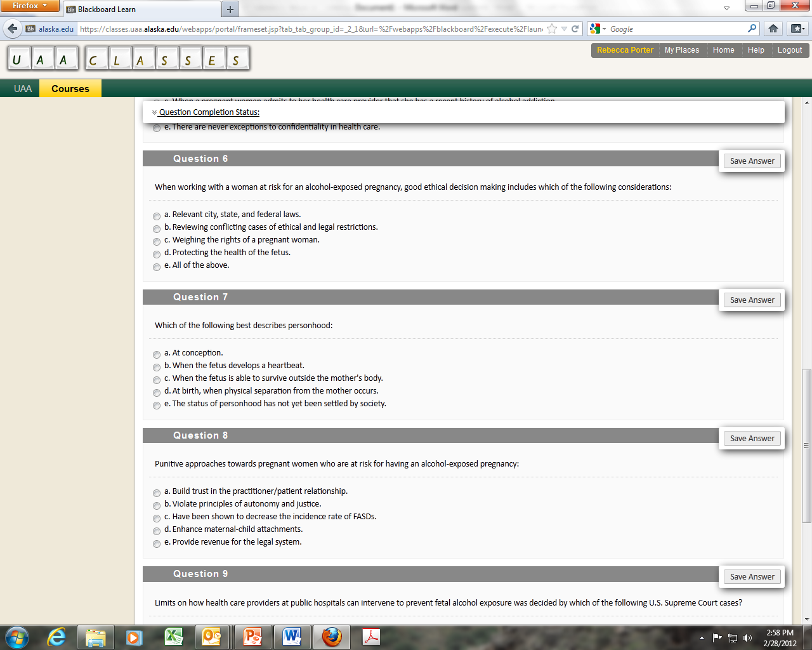
Task: Open the network icon in the system tray
Action: pyautogui.click(x=733, y=637)
